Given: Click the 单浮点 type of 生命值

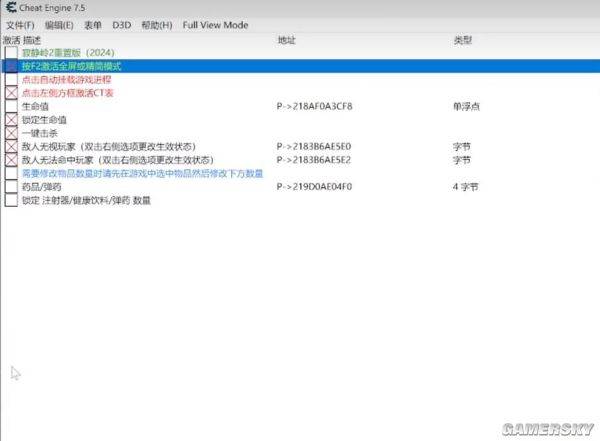Looking at the screenshot, I should (466, 106).
